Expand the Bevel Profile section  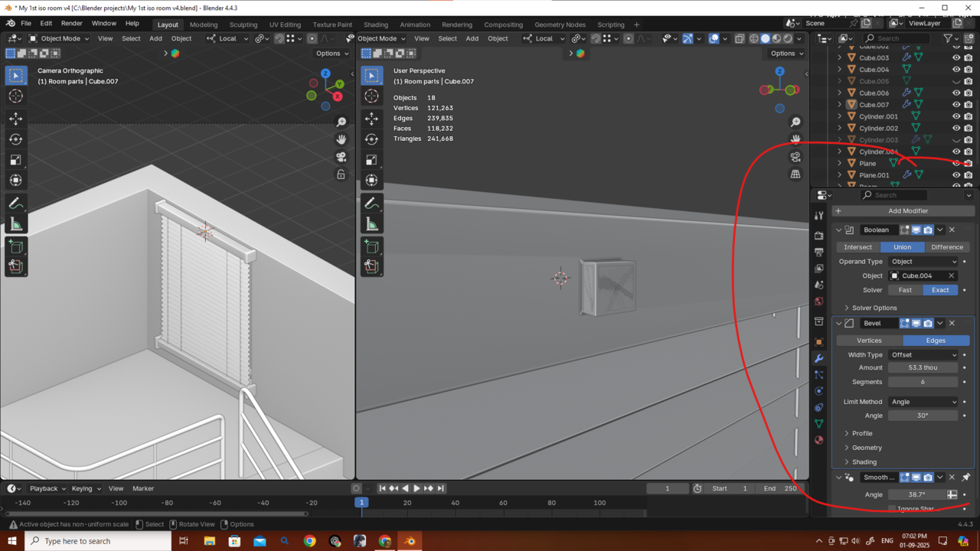pos(861,433)
